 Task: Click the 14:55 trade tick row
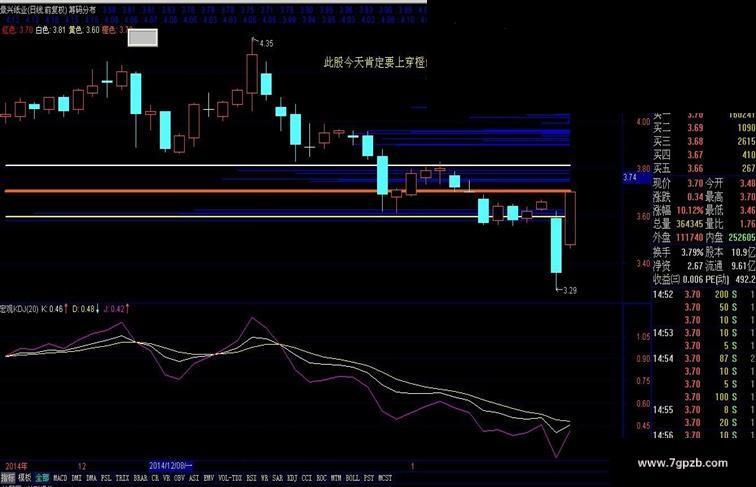[704, 410]
